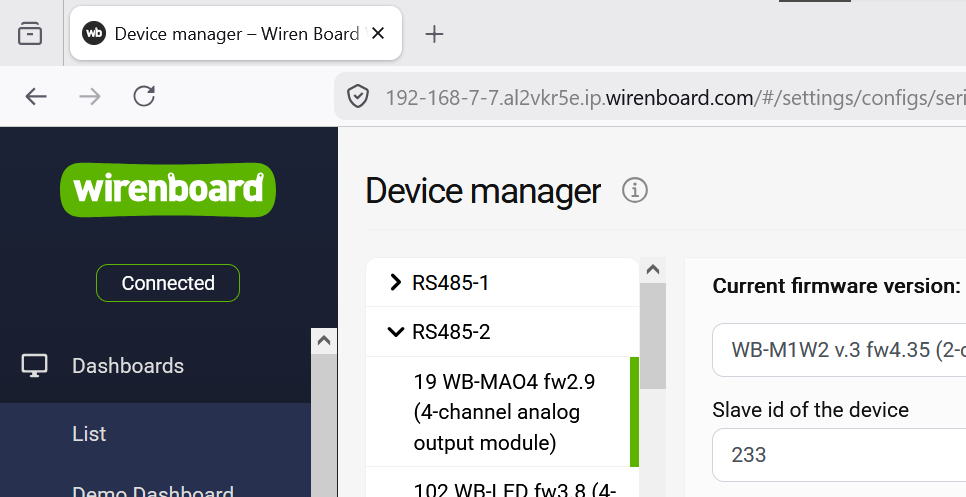966x497 pixels.
Task: Click the address bar URL
Action: 675,97
